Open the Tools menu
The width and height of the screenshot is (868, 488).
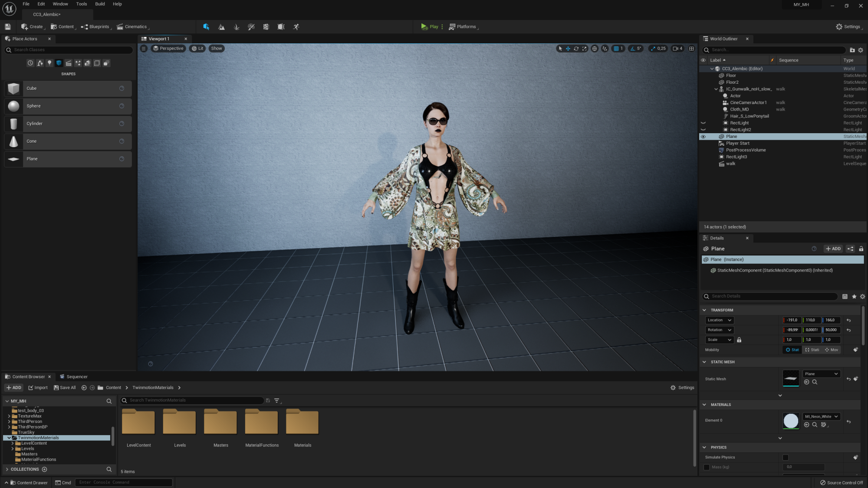[82, 4]
